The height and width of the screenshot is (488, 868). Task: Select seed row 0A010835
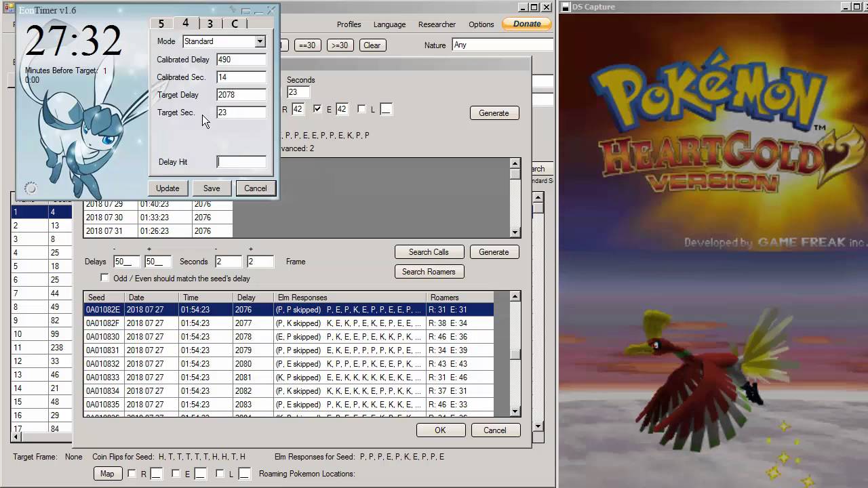coord(288,405)
